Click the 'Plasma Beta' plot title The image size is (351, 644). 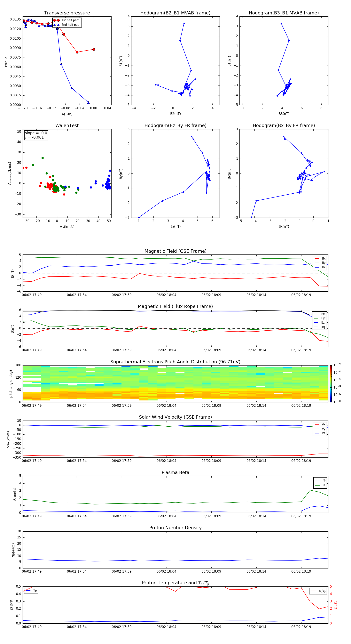[x=175, y=472]
